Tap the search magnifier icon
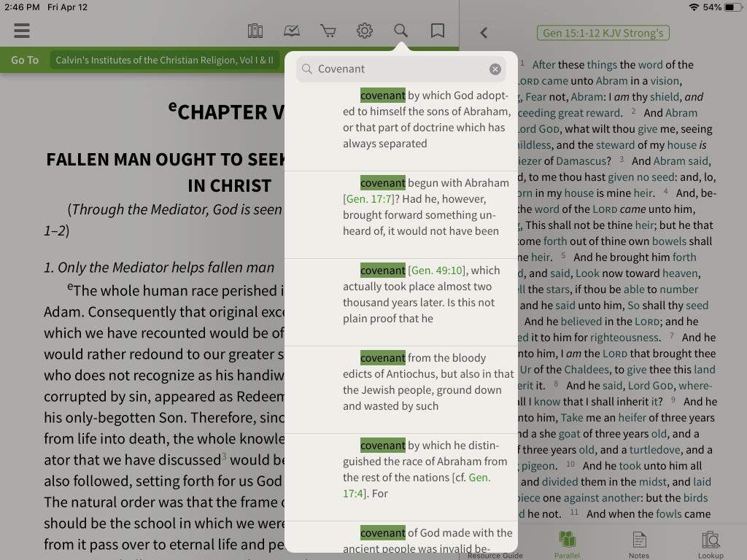 pos(401,31)
